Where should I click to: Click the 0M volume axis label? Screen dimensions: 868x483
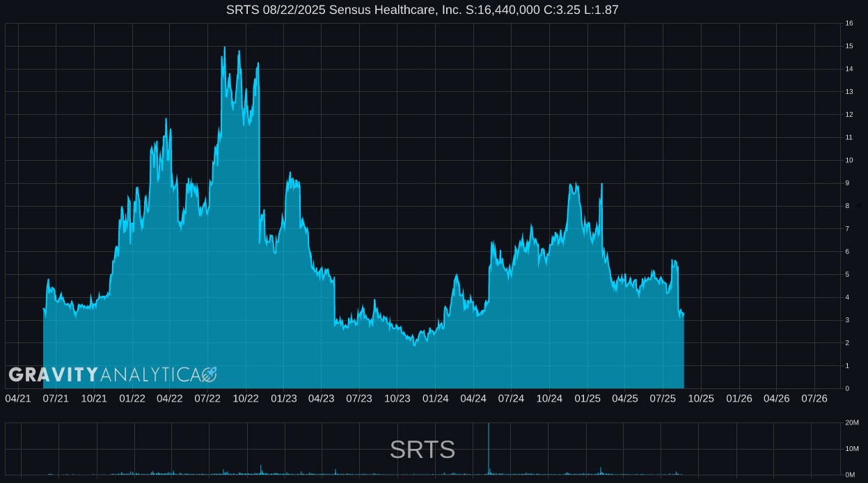coord(850,475)
